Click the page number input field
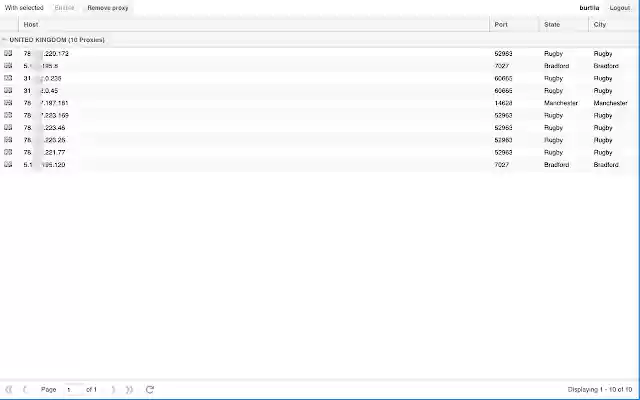 pos(72,389)
